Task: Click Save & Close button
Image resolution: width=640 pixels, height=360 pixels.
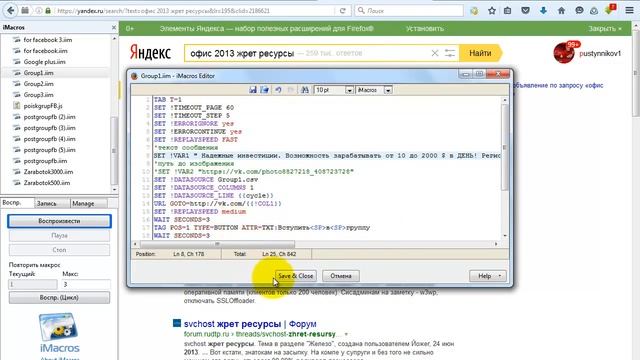Action: 296,276
